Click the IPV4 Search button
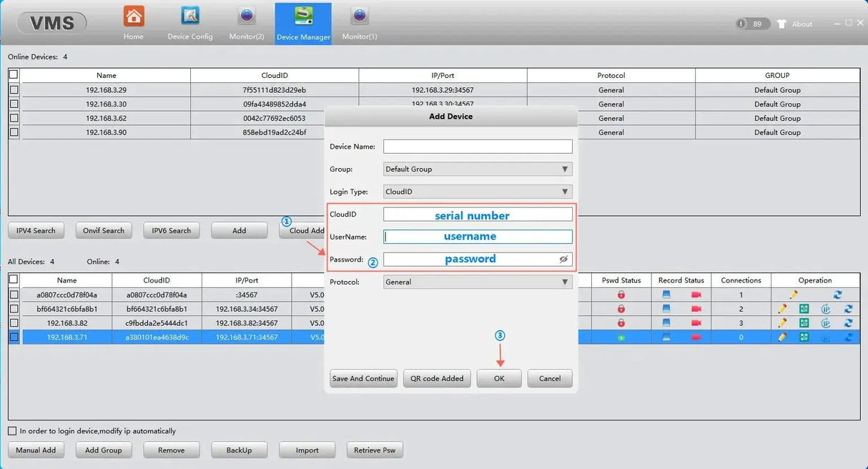This screenshot has height=469, width=868. coord(36,230)
